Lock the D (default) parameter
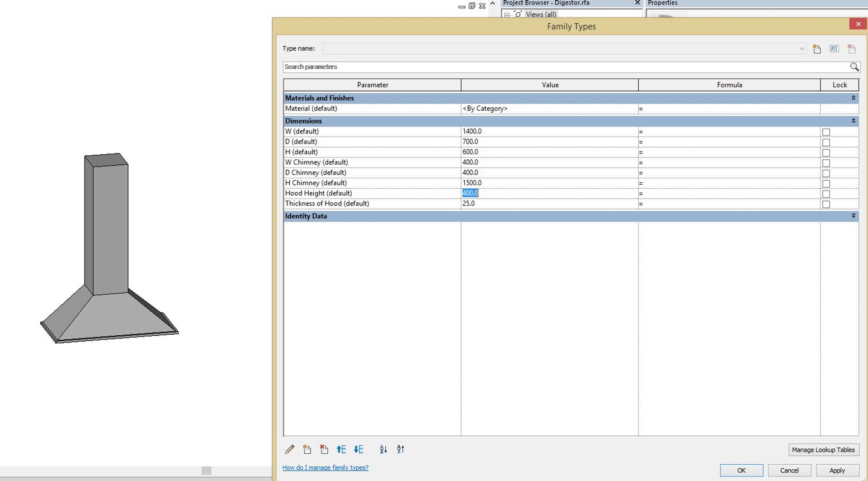This screenshot has width=868, height=481. point(826,143)
